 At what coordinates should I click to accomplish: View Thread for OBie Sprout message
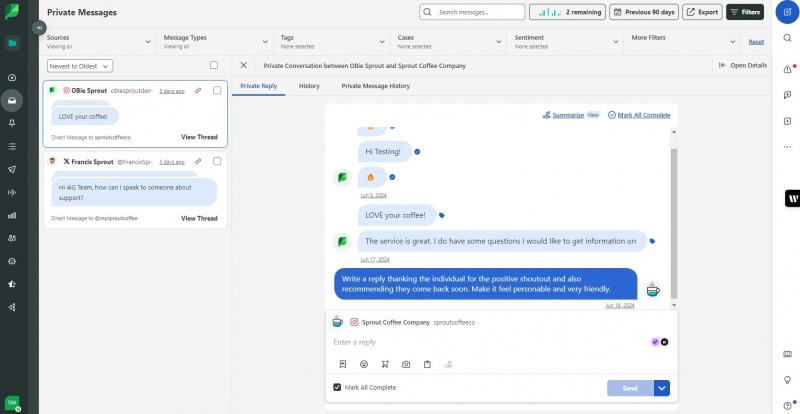pyautogui.click(x=199, y=137)
